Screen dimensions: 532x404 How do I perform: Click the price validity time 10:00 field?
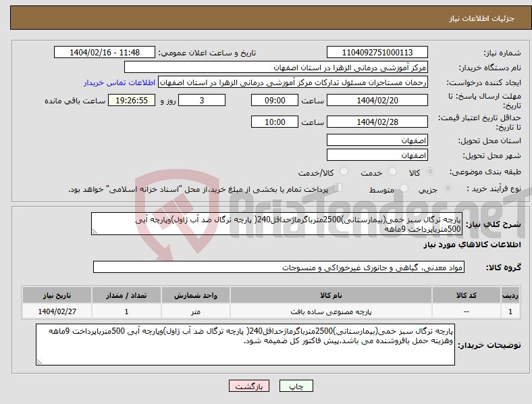[x=275, y=122]
